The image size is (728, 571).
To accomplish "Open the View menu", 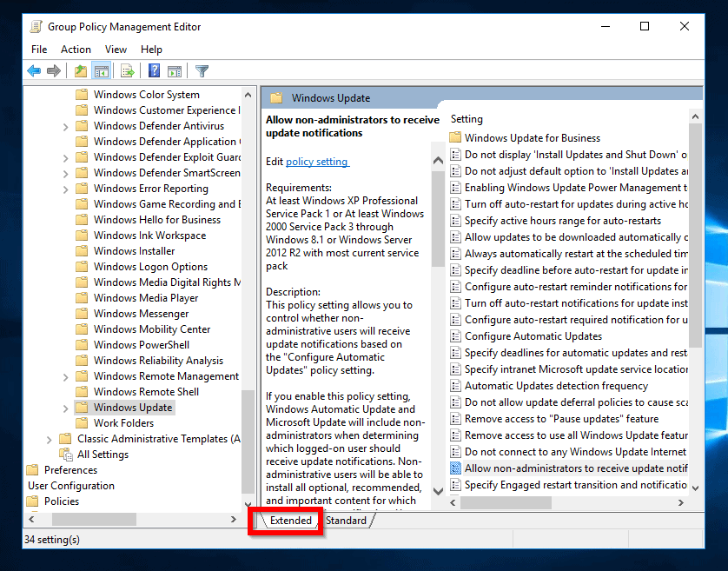I will [x=116, y=50].
